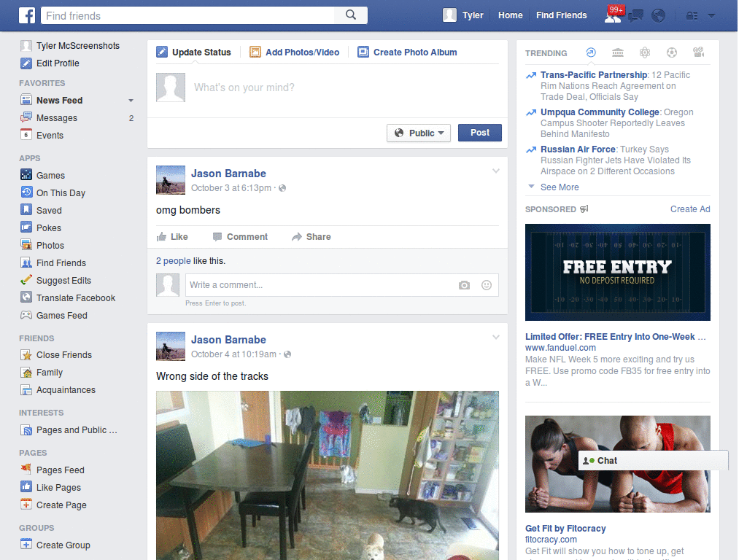Open options chevron on October 4 post
The image size is (747, 560).
point(496,337)
